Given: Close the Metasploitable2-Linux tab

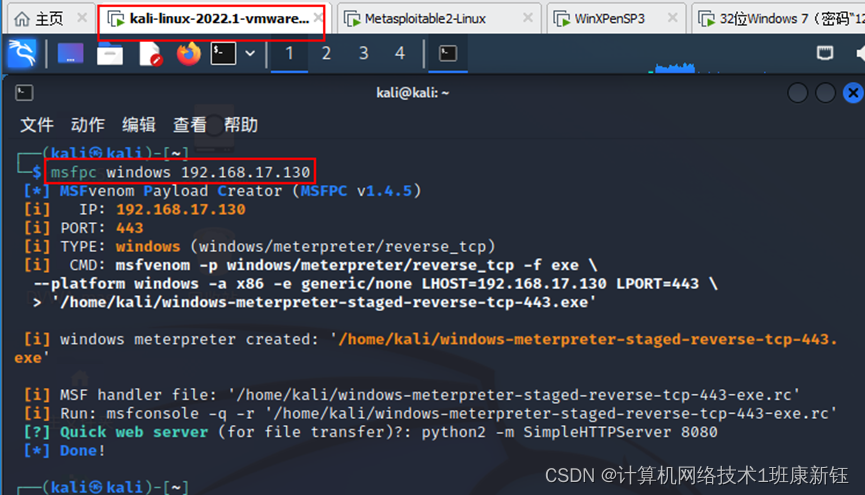Looking at the screenshot, I should pyautogui.click(x=528, y=18).
